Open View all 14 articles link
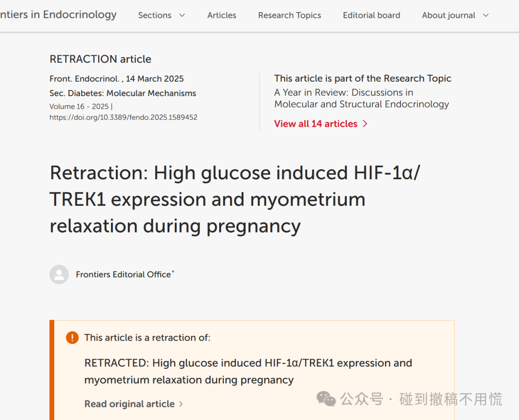The height and width of the screenshot is (420, 519). click(x=321, y=124)
